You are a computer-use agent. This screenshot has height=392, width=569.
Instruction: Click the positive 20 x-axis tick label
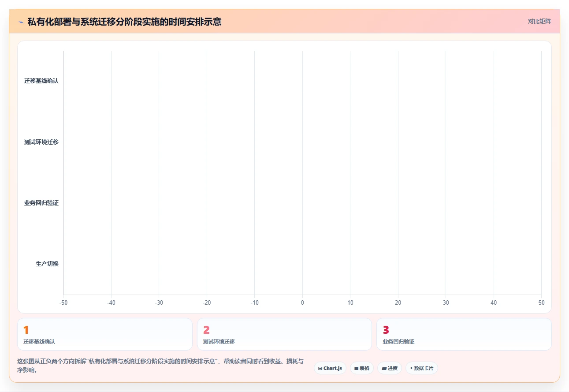[398, 303]
